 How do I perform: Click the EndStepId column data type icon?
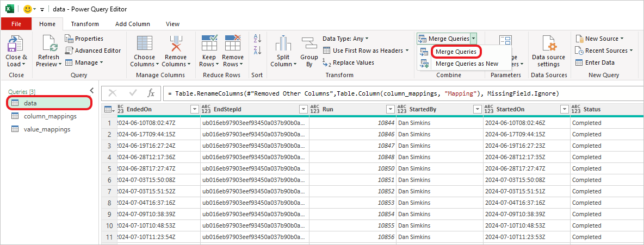tap(206, 110)
